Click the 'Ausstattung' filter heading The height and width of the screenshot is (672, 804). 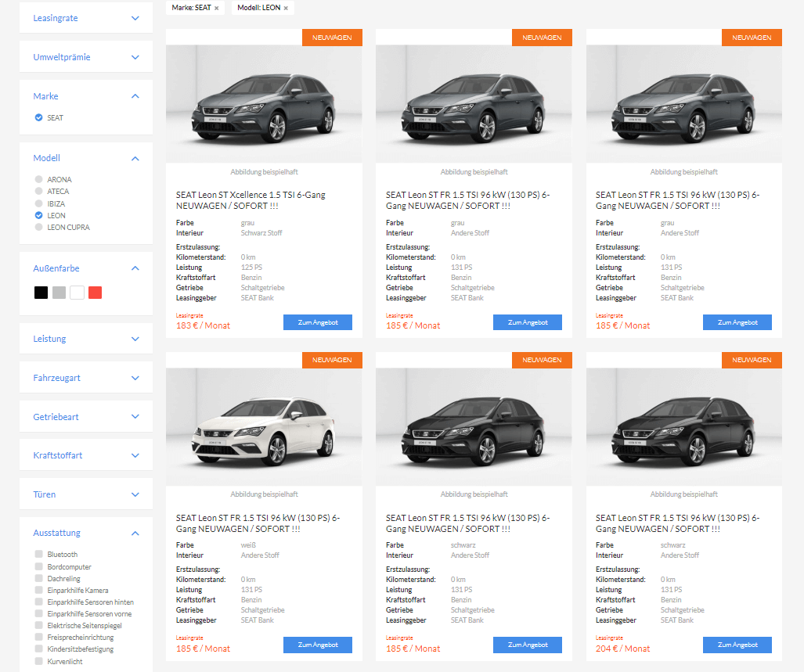57,534
